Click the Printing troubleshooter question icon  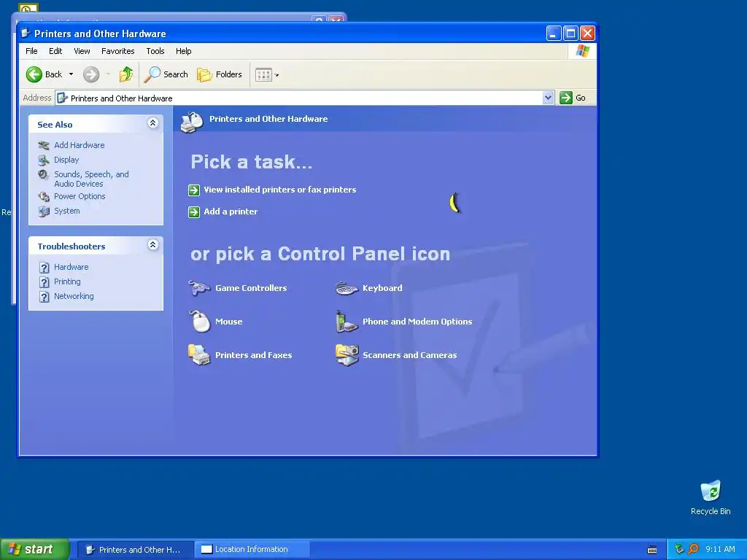point(44,282)
